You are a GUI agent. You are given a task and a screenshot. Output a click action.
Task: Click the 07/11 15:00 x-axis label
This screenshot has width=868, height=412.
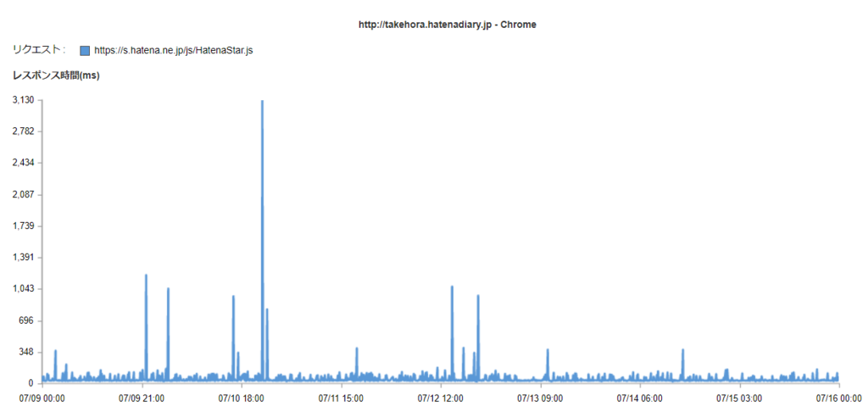click(341, 398)
